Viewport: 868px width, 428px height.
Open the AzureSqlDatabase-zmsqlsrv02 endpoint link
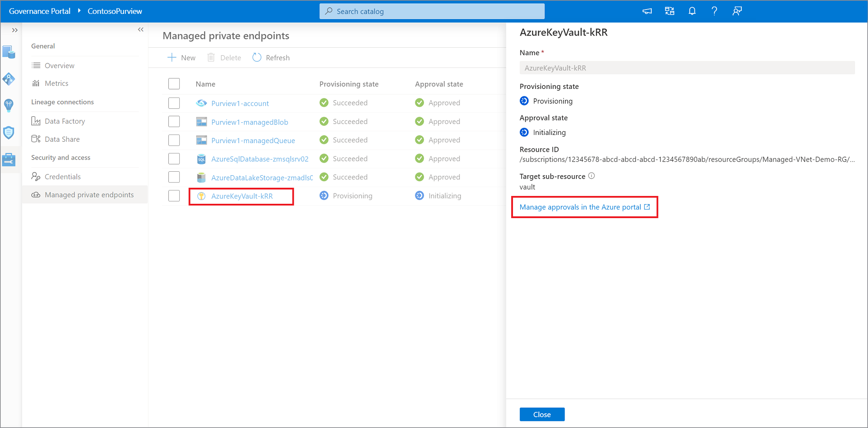click(260, 159)
